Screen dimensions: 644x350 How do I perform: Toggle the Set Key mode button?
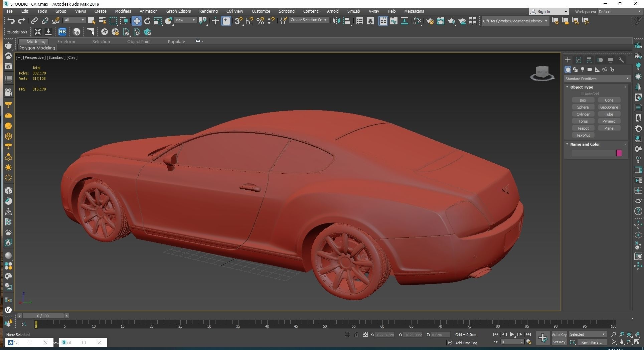pos(559,342)
